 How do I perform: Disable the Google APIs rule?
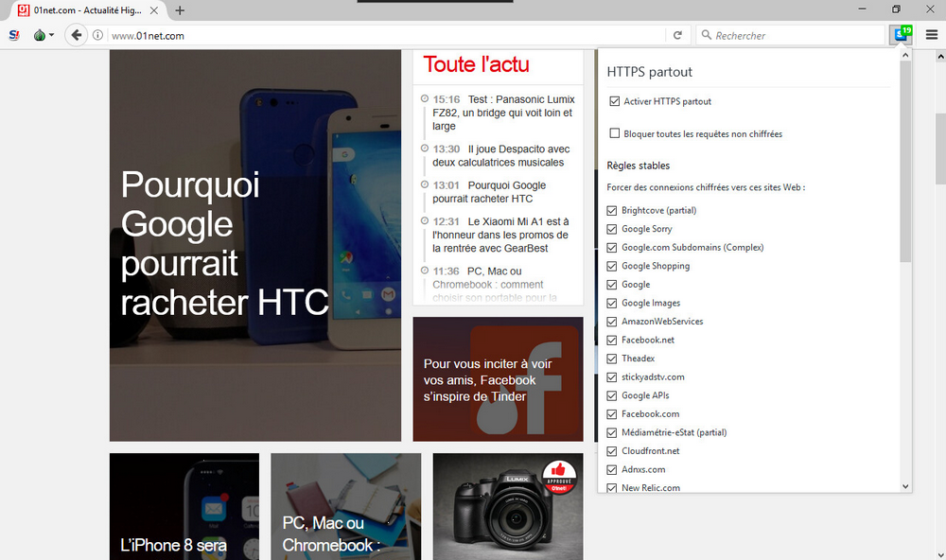click(612, 395)
